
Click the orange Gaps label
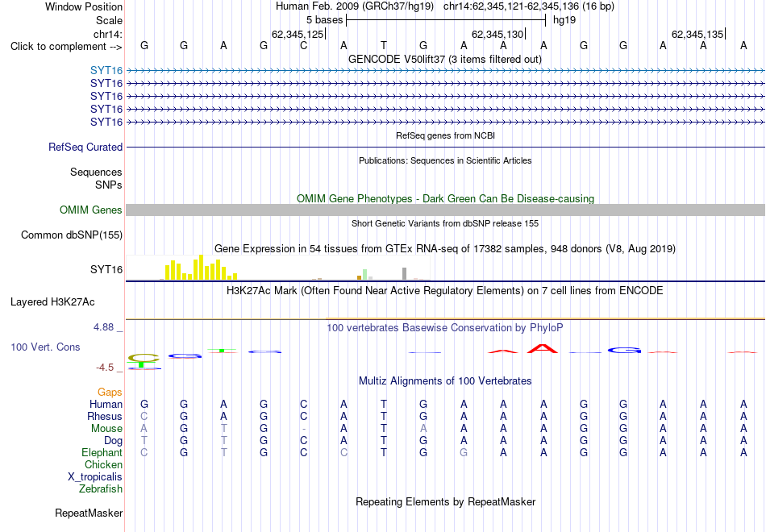[110, 393]
